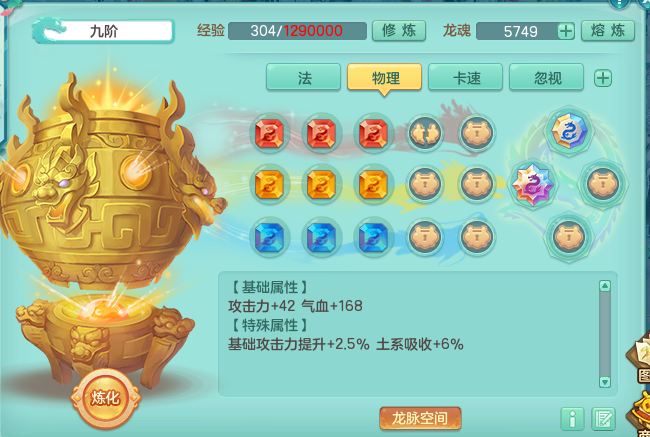Select the purple star dragon gem

(533, 185)
